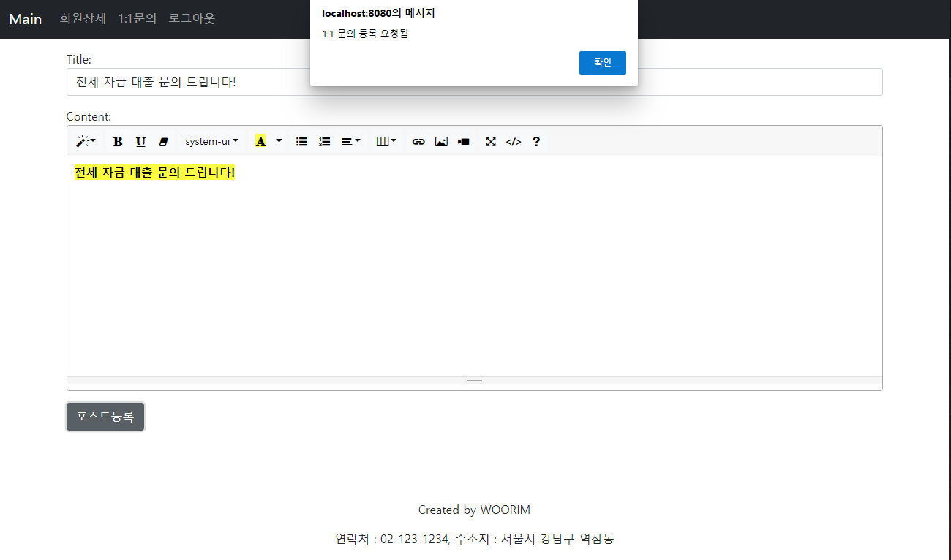Expand the color palette dropdown arrow
Viewport: 951px width, 560px height.
pos(279,142)
